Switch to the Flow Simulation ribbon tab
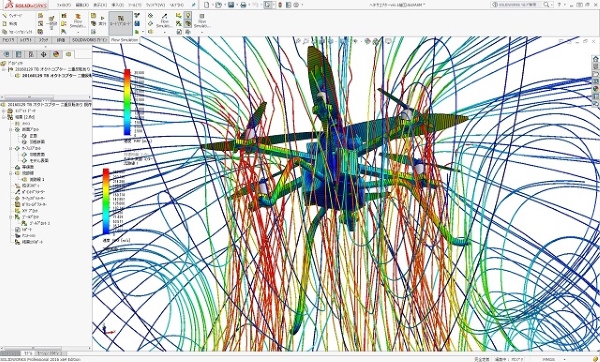Image resolution: width=600 pixels, height=362 pixels. click(124, 40)
